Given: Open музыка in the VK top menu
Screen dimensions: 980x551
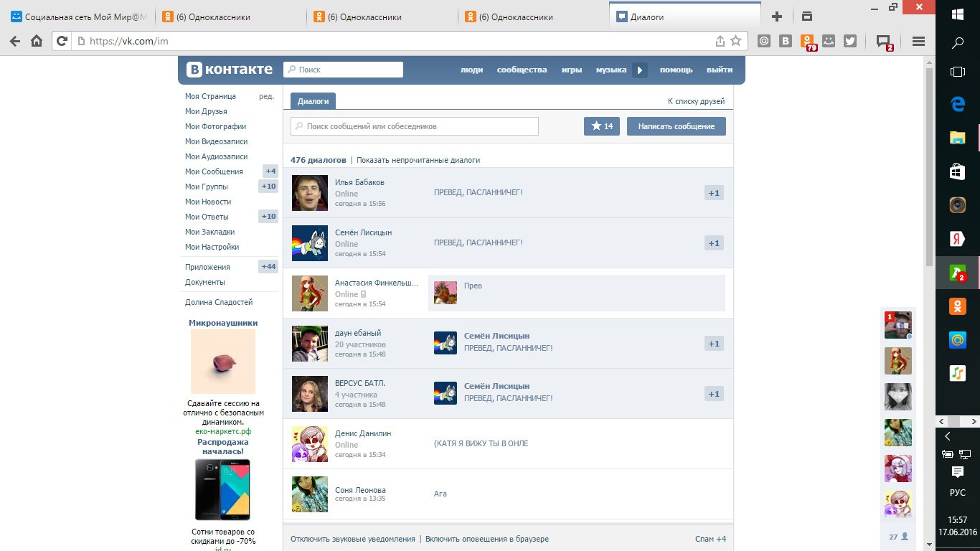Looking at the screenshot, I should (x=611, y=70).
